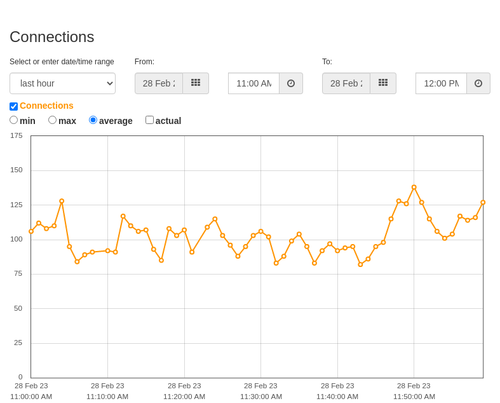Open the To time clock picker icon
The image size is (500, 403).
point(478,83)
